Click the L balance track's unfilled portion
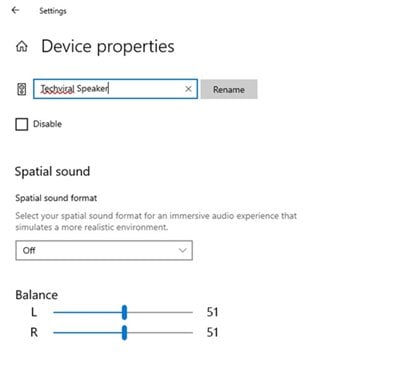This screenshot has height=387, width=400. pos(160,312)
